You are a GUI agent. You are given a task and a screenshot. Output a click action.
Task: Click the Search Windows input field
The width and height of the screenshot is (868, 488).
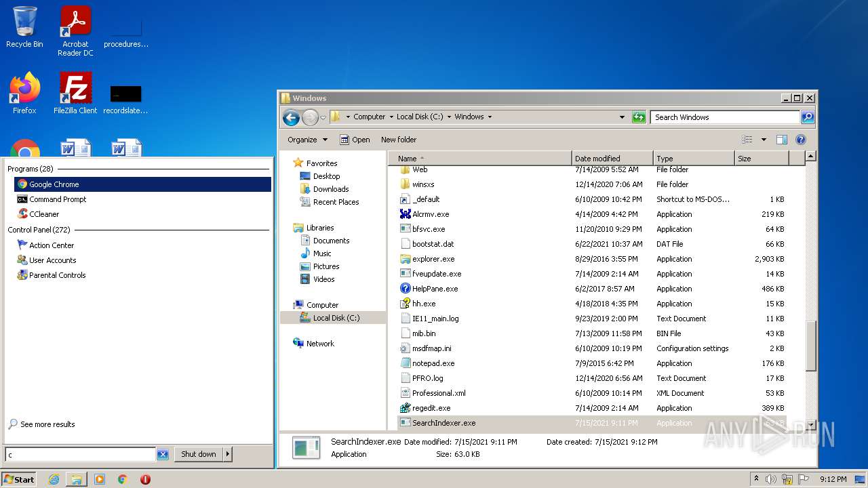point(724,117)
